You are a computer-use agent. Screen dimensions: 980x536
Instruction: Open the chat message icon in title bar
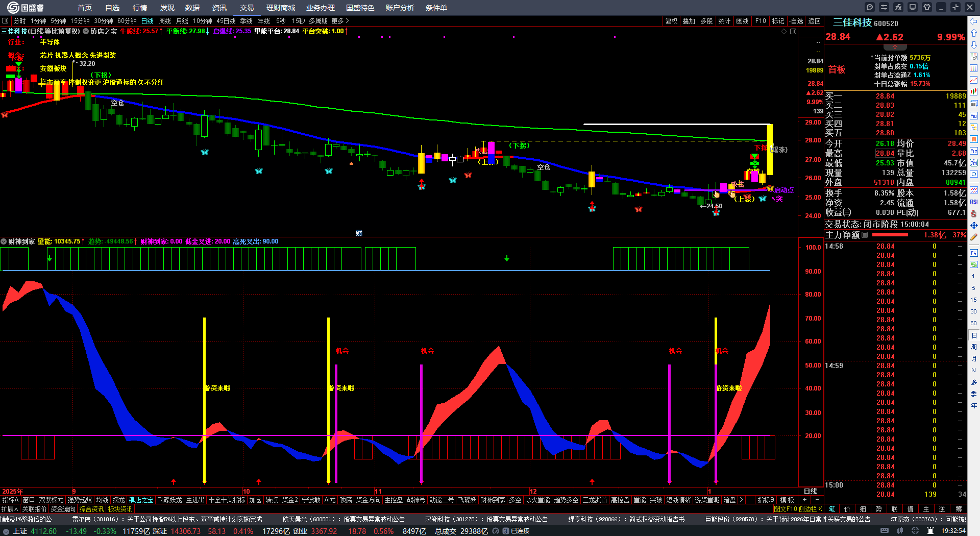pyautogui.click(x=870, y=7)
